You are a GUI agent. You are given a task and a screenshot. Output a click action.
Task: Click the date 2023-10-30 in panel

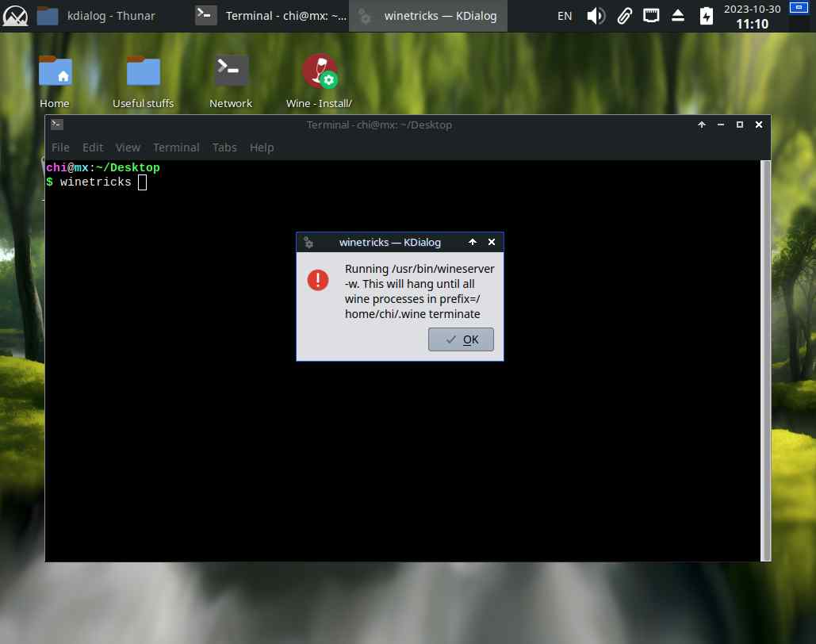(752, 9)
